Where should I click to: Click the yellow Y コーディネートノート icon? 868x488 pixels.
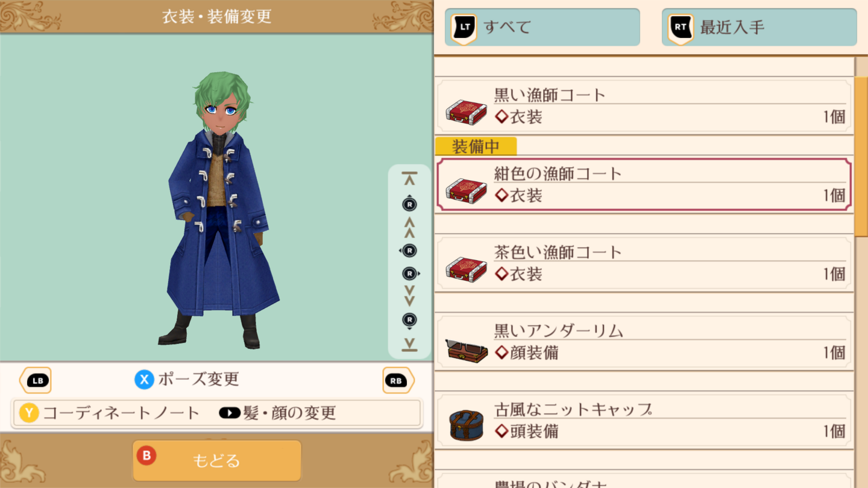pos(29,413)
